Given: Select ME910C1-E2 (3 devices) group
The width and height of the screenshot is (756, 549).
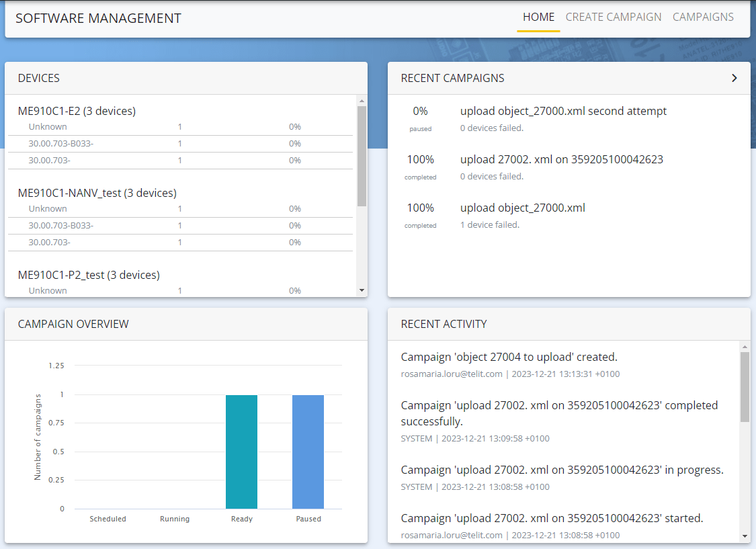Looking at the screenshot, I should tap(77, 111).
